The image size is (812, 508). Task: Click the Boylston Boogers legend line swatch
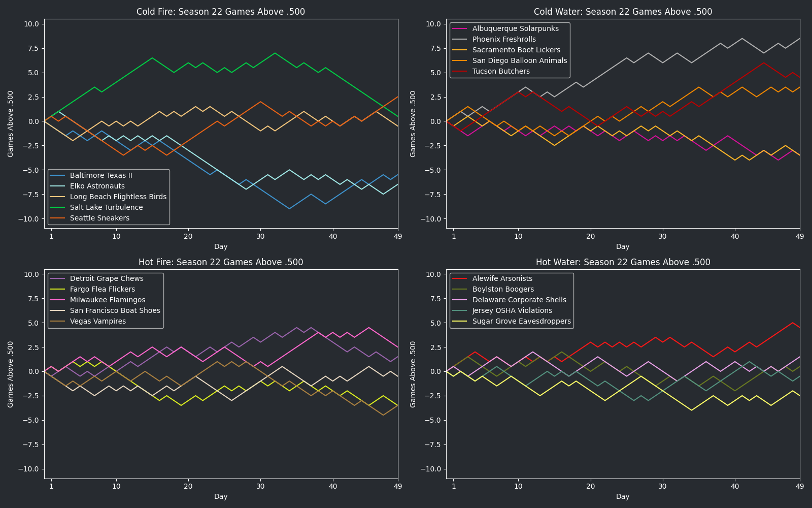[460, 289]
